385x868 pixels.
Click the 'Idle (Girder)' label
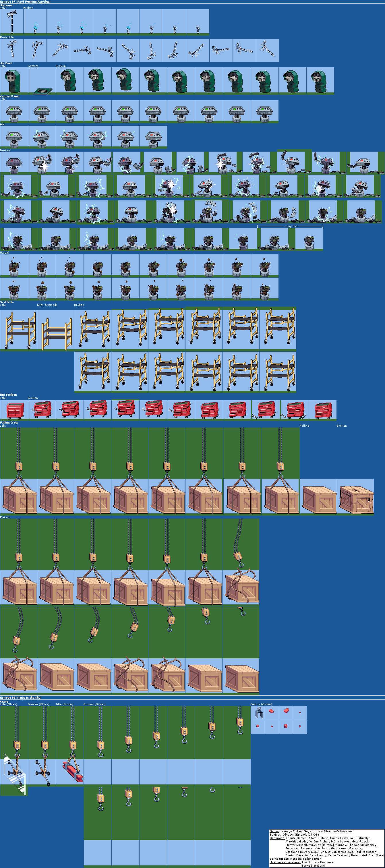pyautogui.click(x=65, y=704)
